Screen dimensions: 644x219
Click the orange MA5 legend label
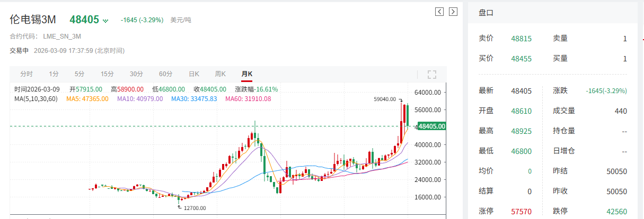click(x=88, y=98)
